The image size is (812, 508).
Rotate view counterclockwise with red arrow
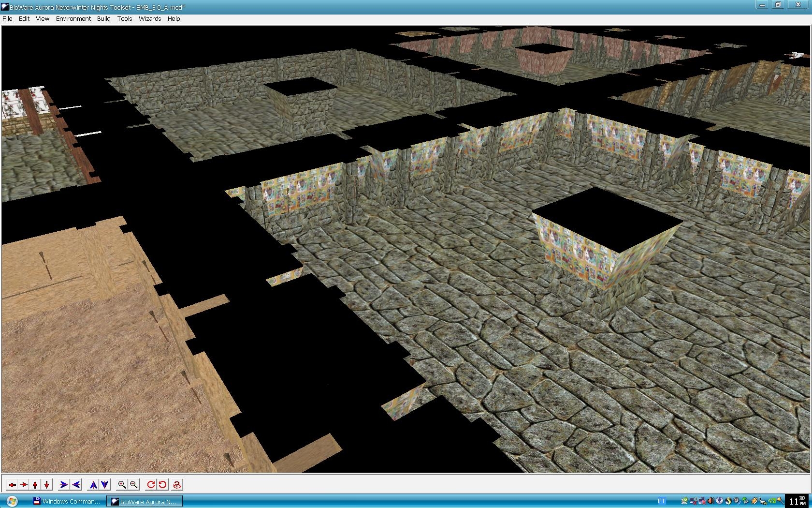[x=162, y=484]
